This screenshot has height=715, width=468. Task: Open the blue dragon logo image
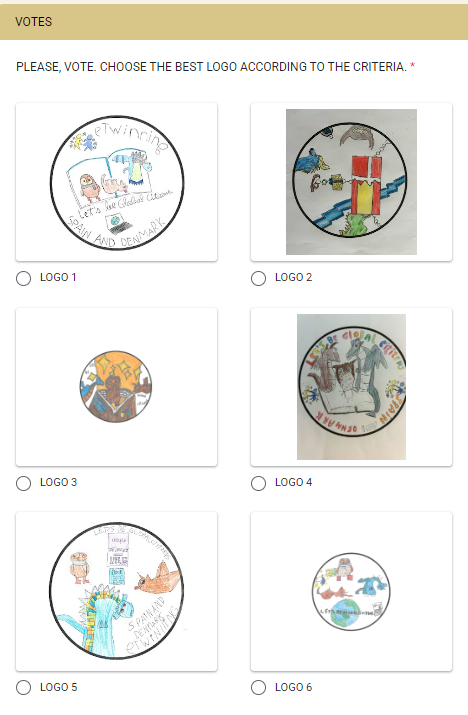117,591
